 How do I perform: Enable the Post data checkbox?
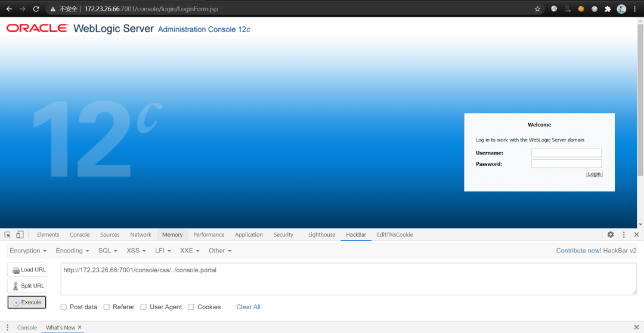pos(64,307)
